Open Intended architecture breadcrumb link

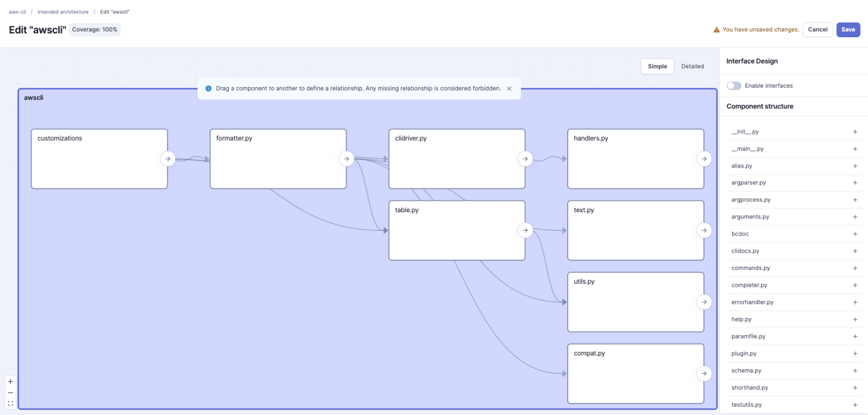[x=63, y=12]
